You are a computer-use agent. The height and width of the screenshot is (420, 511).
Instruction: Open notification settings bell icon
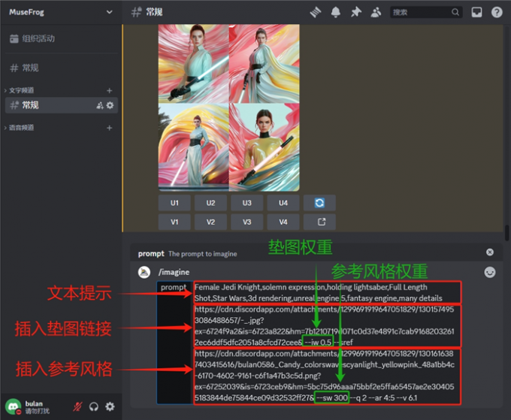click(x=336, y=12)
